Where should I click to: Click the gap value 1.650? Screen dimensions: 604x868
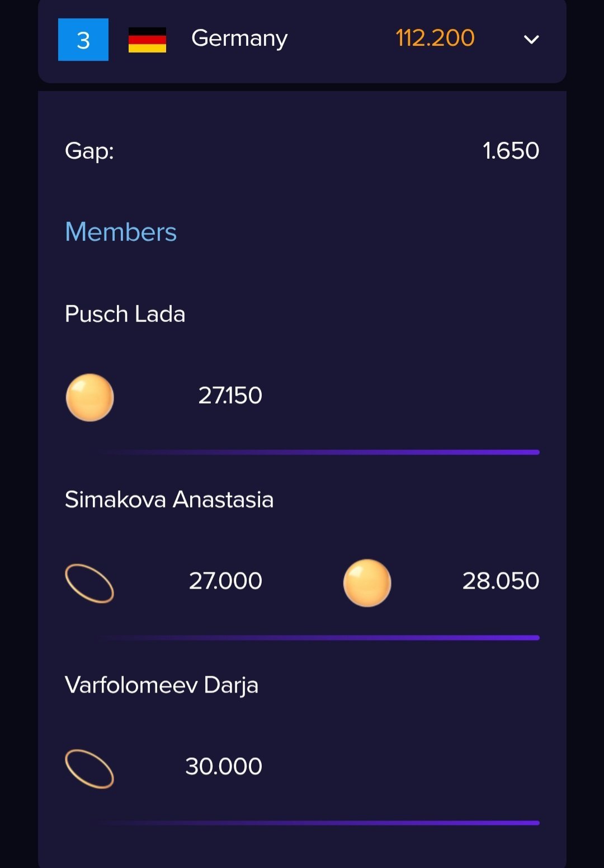tap(511, 151)
